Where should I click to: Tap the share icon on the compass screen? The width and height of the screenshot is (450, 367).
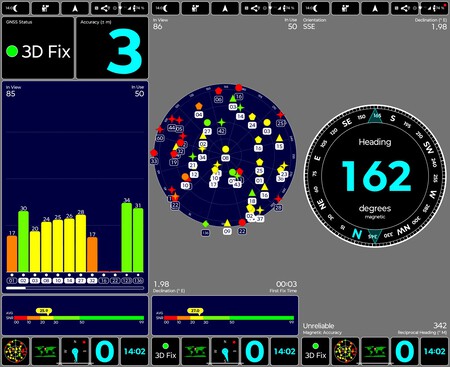pos(405,8)
